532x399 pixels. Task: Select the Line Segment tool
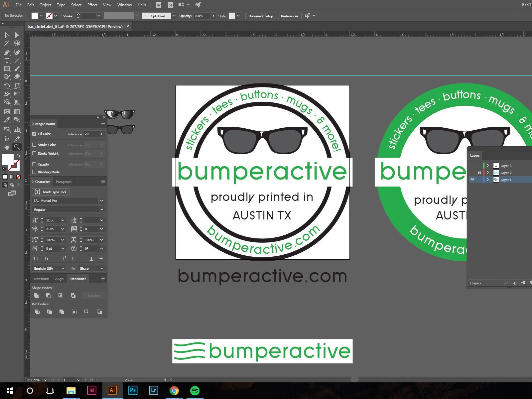[17, 61]
